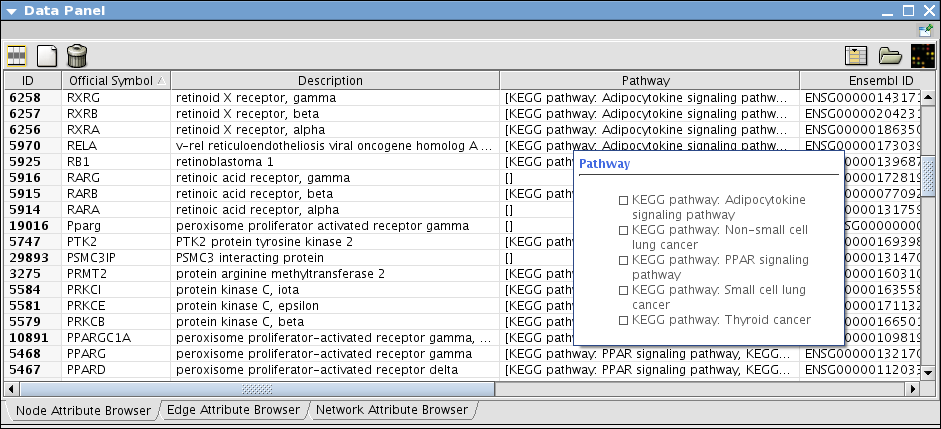Click the Select Attributes grid icon
The width and height of the screenshot is (941, 429).
click(x=17, y=56)
